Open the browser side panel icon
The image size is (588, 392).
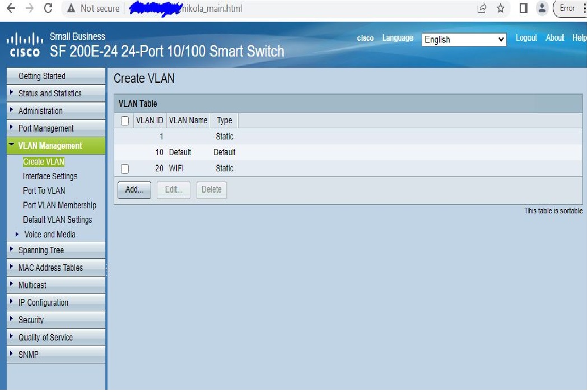coord(523,8)
